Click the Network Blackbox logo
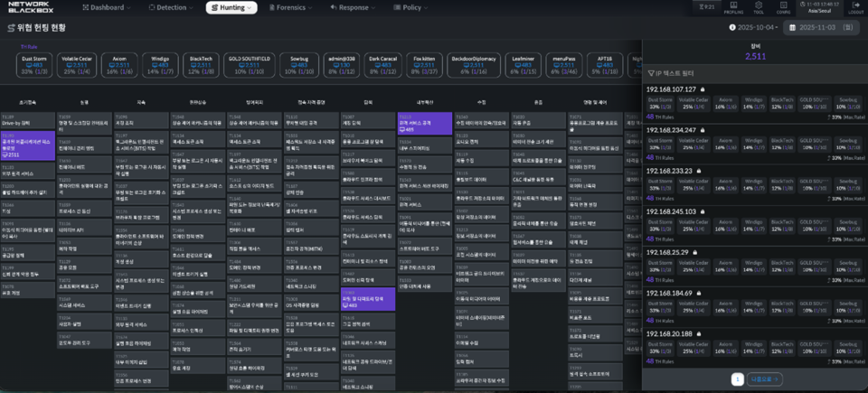The width and height of the screenshot is (868, 393). click(x=33, y=7)
